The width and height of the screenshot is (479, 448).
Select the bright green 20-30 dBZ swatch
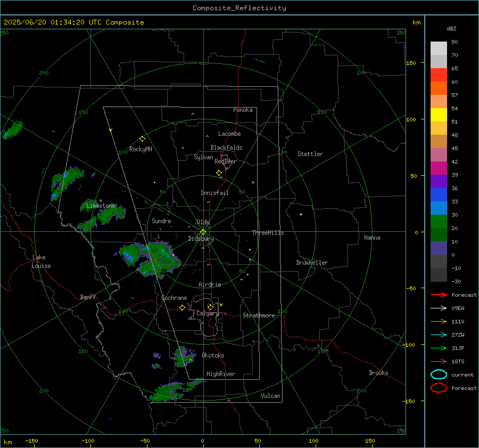click(x=439, y=222)
